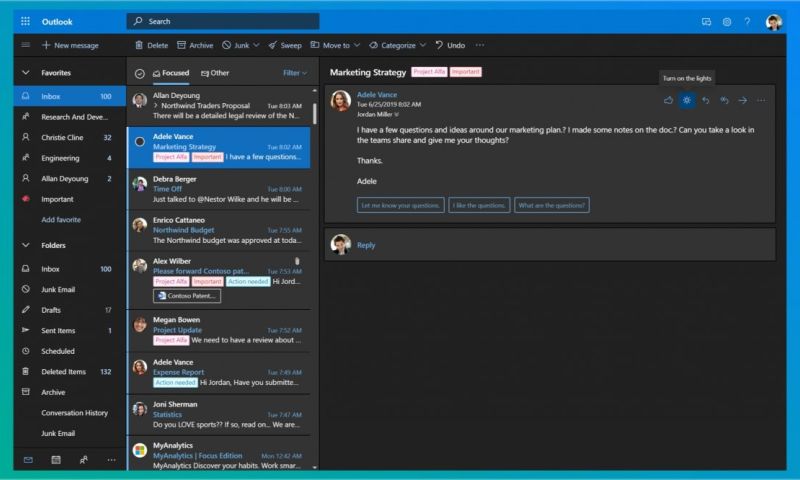
Task: Open Inbox under Favorites
Action: [70, 96]
